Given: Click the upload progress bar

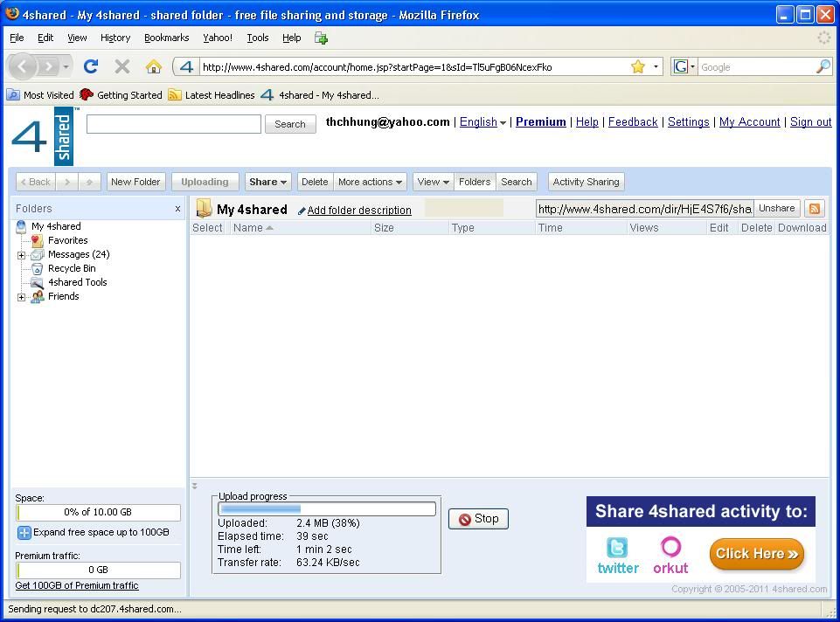Looking at the screenshot, I should [327, 508].
